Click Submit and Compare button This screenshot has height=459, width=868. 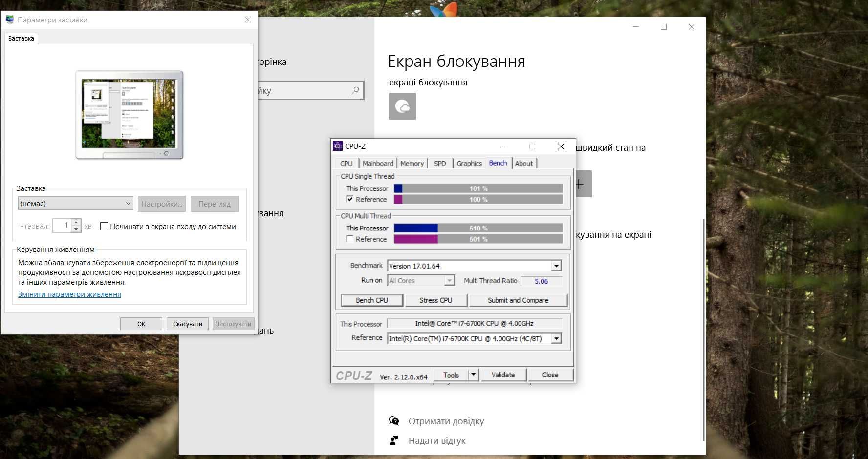pyautogui.click(x=518, y=300)
